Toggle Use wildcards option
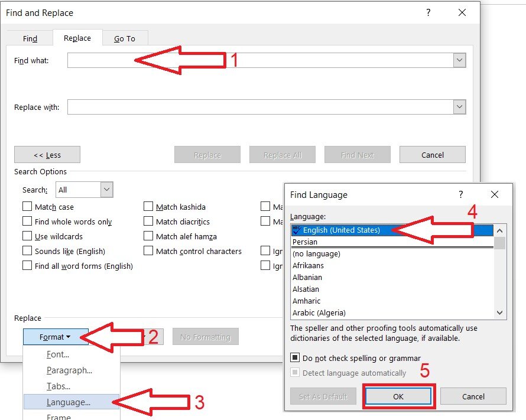This screenshot has height=420, width=526. pos(27,237)
